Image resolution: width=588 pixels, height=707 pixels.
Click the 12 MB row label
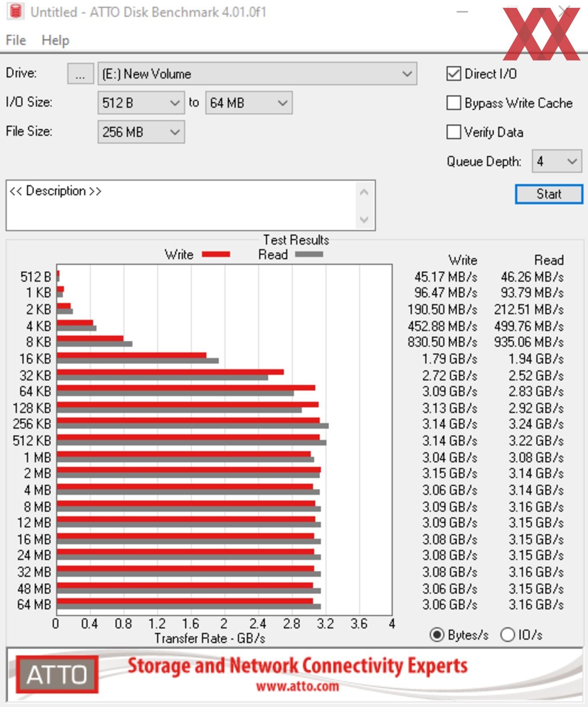[34, 523]
